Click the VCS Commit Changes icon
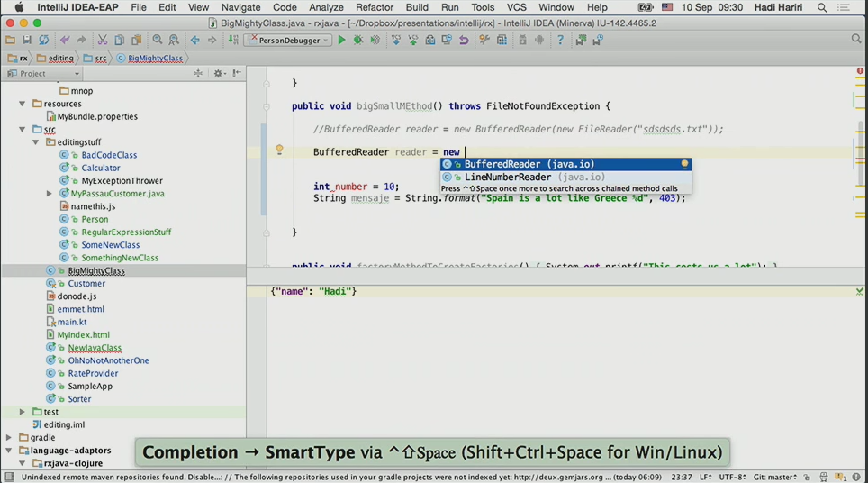Screen dimensions: 868x483 (x=413, y=40)
